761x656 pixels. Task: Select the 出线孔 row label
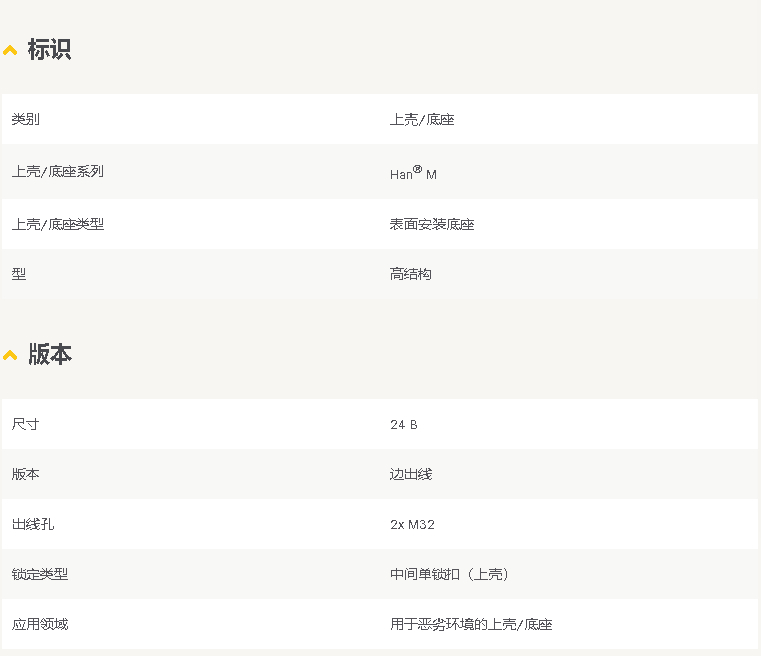pyautogui.click(x=33, y=524)
